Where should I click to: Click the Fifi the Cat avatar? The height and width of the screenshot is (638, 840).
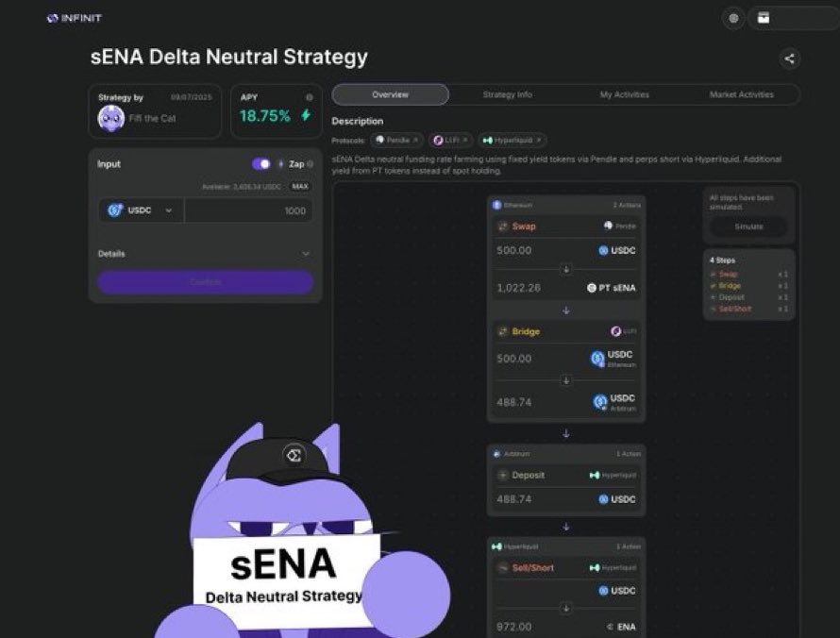pyautogui.click(x=110, y=118)
